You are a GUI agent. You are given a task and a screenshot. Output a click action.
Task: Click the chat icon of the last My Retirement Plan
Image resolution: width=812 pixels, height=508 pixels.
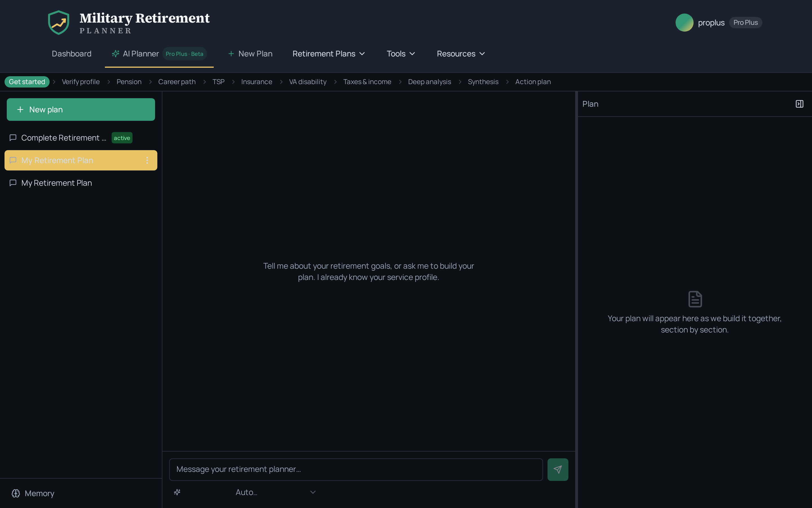13,183
